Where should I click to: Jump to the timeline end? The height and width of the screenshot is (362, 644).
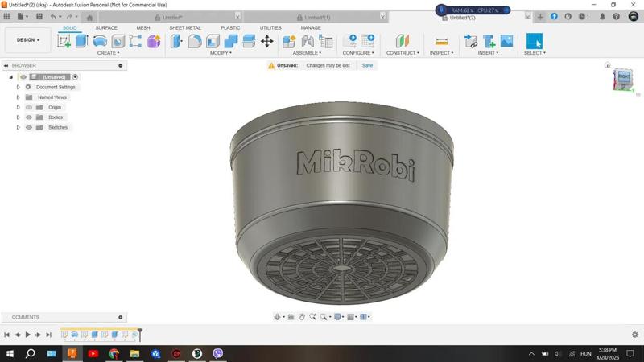[49, 335]
